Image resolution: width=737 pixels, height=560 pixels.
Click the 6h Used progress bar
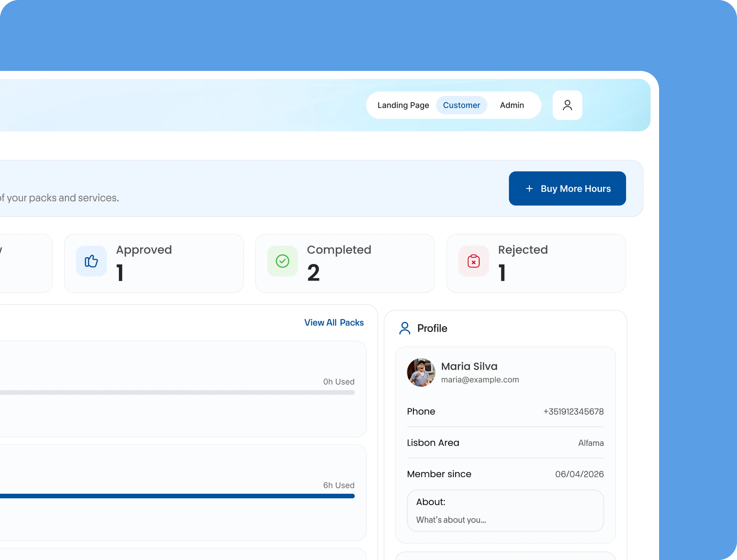tap(177, 496)
